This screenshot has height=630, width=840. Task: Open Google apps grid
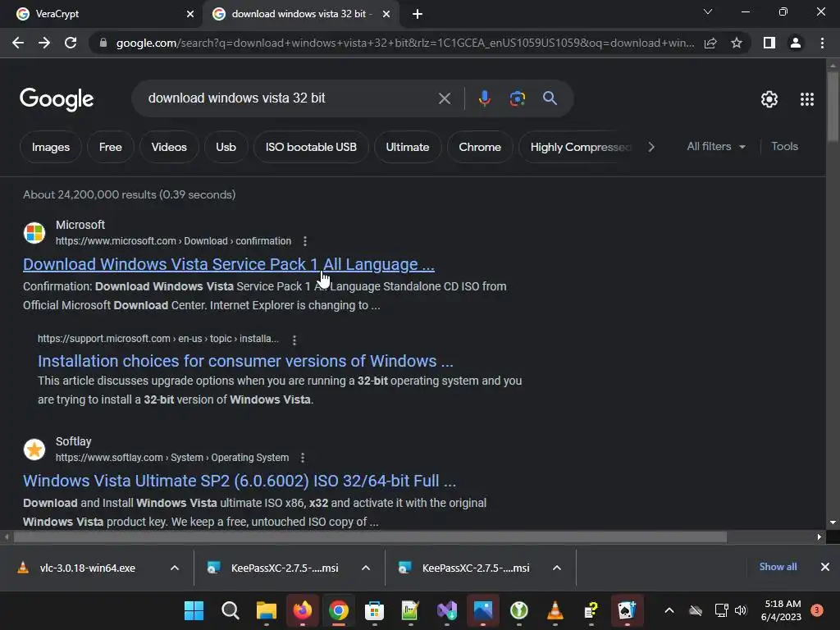tap(807, 99)
